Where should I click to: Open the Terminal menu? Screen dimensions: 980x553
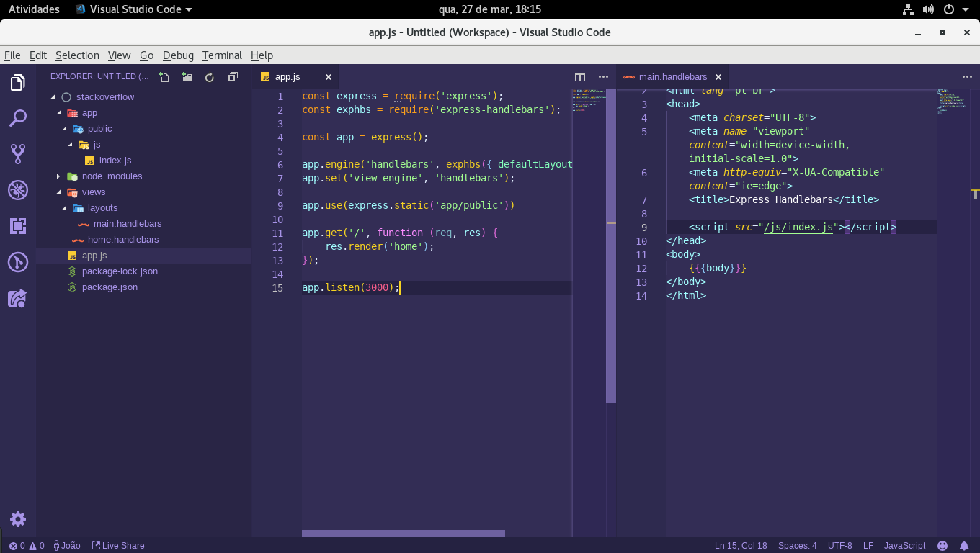click(222, 55)
